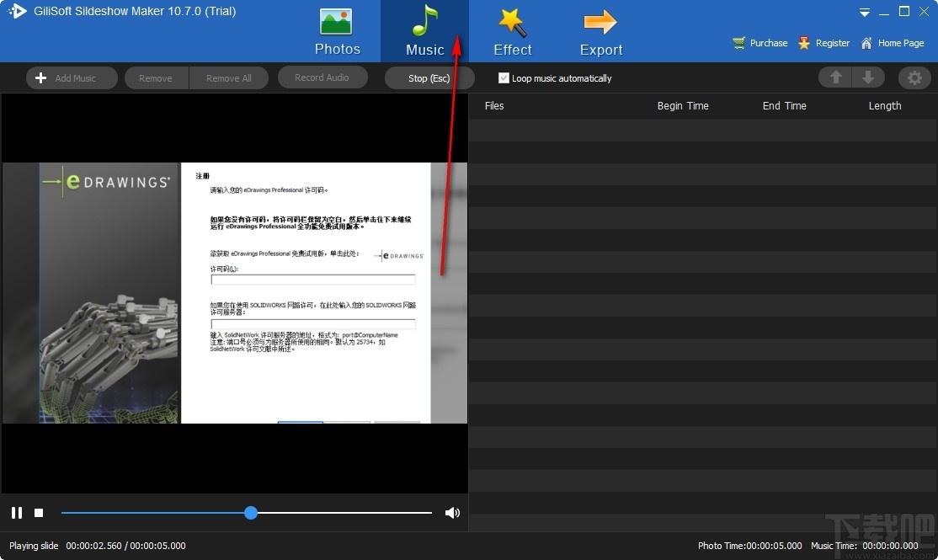Open the Register link
The height and width of the screenshot is (560, 938).
[x=832, y=43]
